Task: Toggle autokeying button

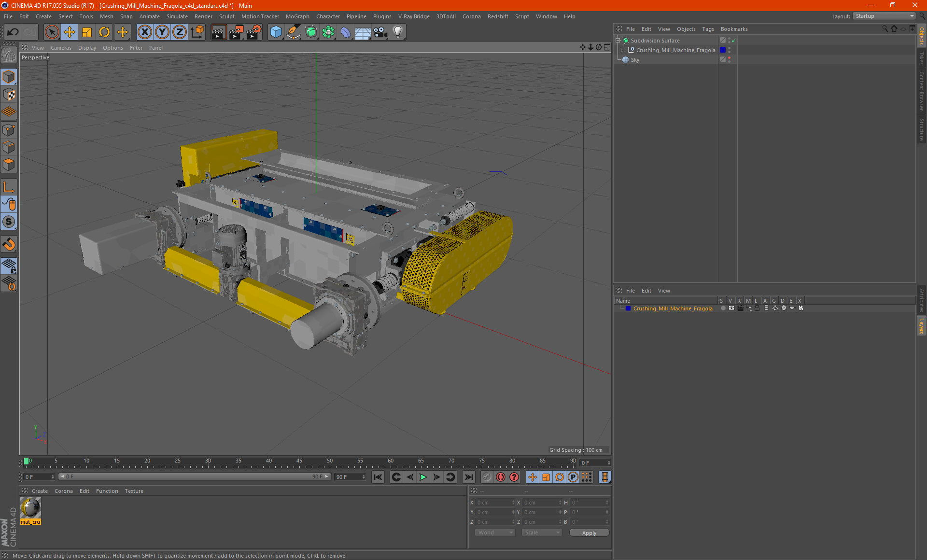Action: coord(501,477)
